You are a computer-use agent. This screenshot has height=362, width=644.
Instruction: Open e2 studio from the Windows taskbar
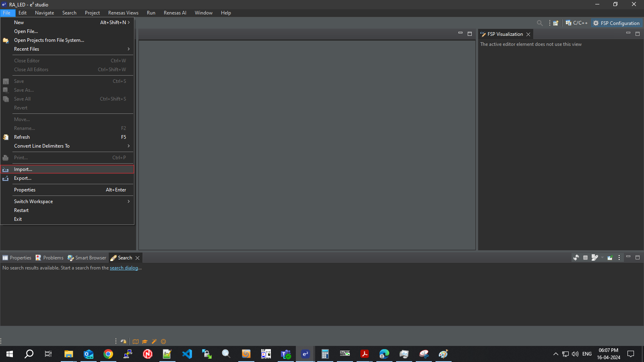[x=305, y=354]
